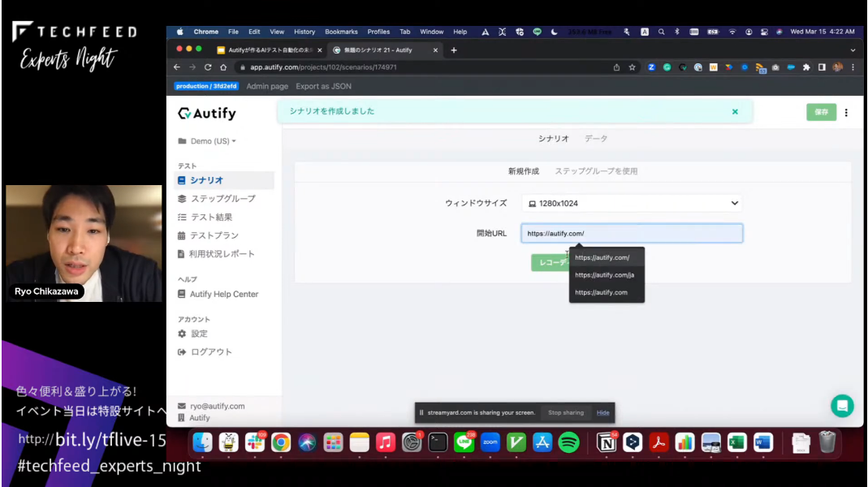Image resolution: width=868 pixels, height=487 pixels.
Task: Go back with the browser back arrow
Action: (x=176, y=67)
